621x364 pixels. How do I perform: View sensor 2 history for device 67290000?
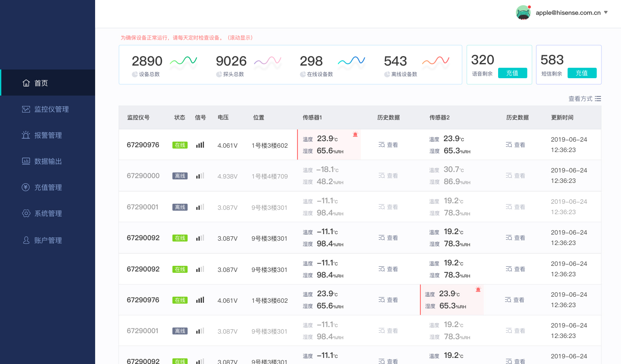pos(515,176)
